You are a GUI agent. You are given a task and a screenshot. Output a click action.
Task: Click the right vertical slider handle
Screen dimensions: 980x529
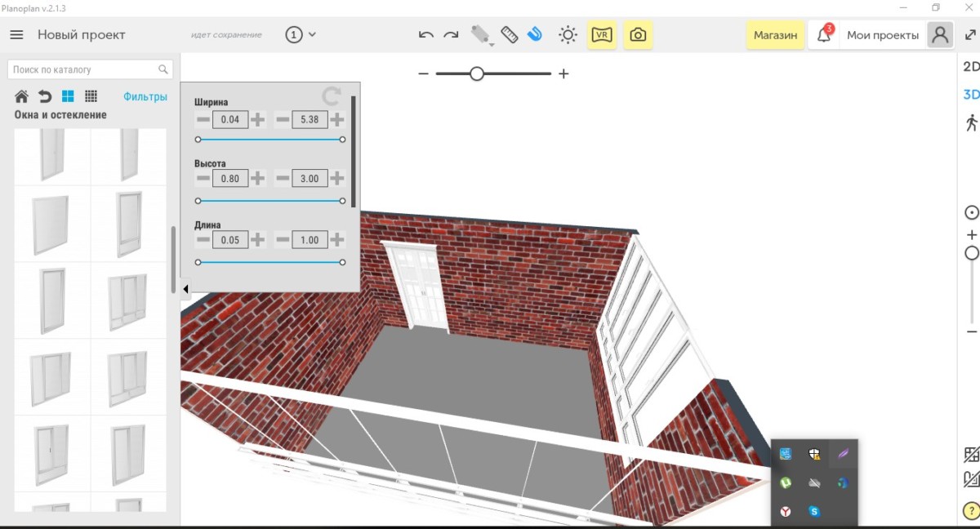click(972, 253)
